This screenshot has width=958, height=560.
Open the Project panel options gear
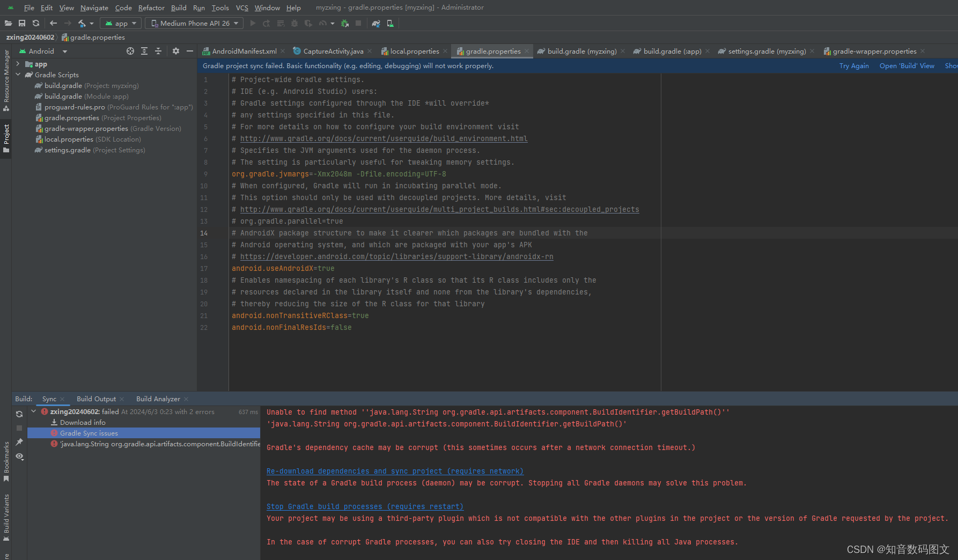point(176,51)
